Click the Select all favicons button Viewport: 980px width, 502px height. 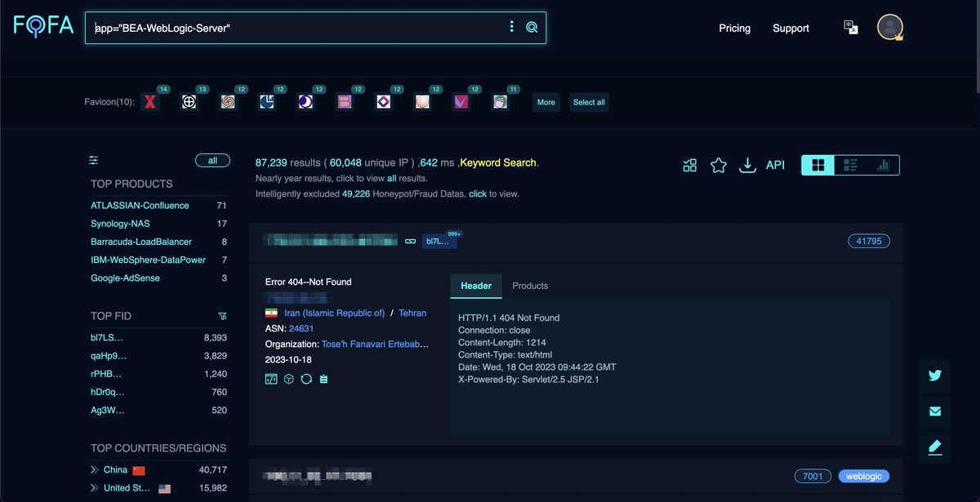pos(589,102)
